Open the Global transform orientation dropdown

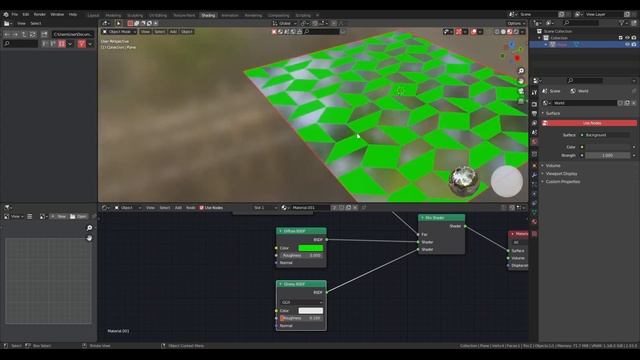pyautogui.click(x=284, y=23)
